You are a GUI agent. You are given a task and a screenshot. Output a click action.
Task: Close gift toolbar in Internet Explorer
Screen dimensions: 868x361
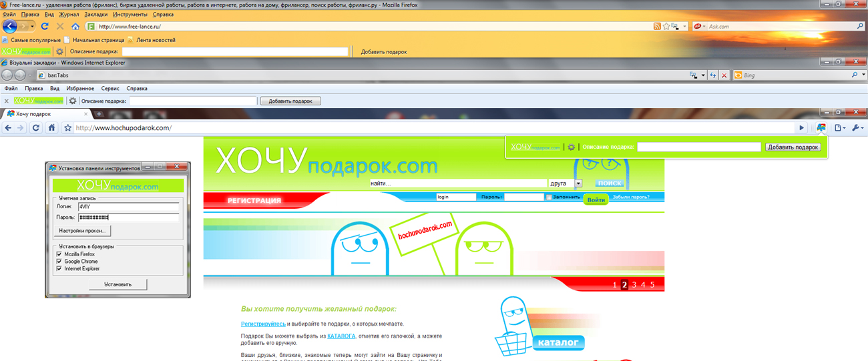7,101
